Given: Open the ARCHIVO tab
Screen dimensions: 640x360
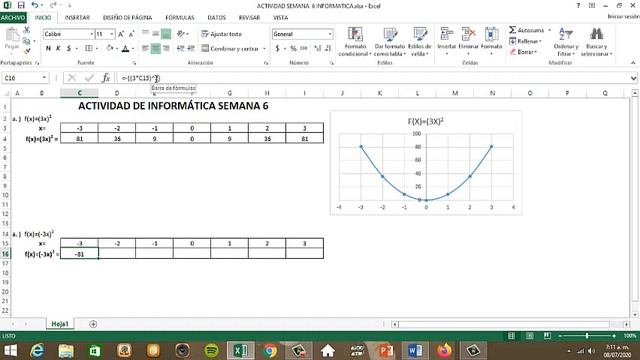Looking at the screenshot, I should click(x=13, y=18).
